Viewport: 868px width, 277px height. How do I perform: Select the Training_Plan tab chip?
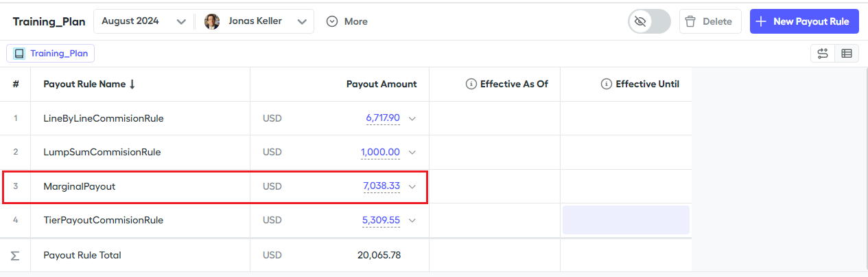click(x=51, y=54)
